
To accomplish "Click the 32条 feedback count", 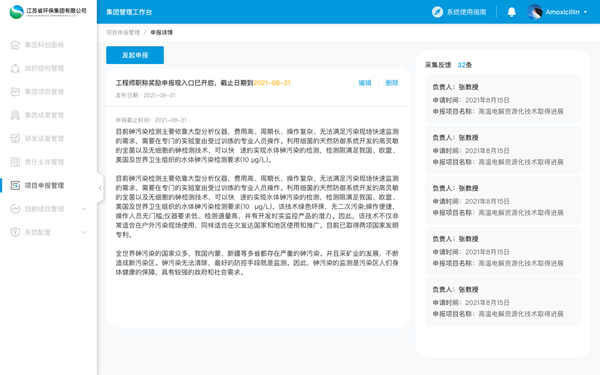I will [x=465, y=65].
